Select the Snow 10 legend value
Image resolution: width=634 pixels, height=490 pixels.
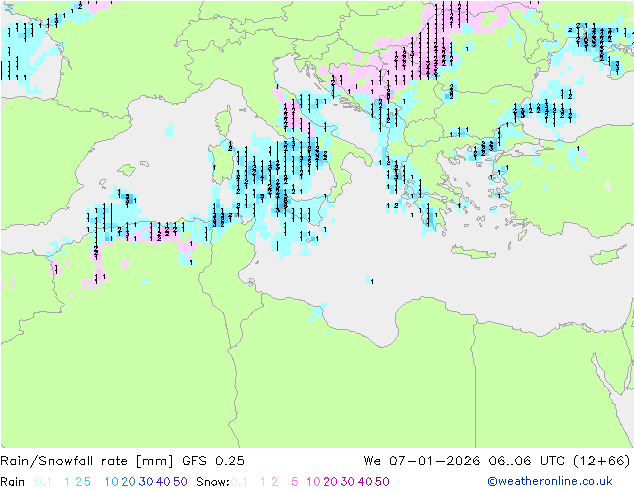[x=313, y=482]
